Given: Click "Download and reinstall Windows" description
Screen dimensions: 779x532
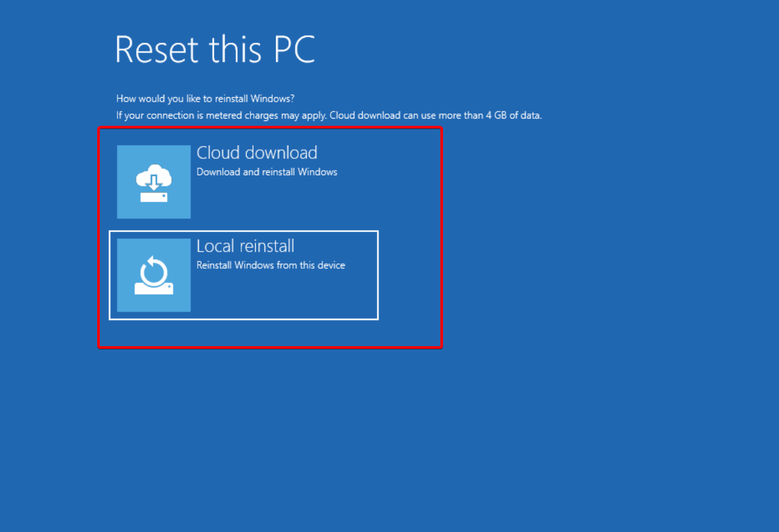Looking at the screenshot, I should coord(267,172).
